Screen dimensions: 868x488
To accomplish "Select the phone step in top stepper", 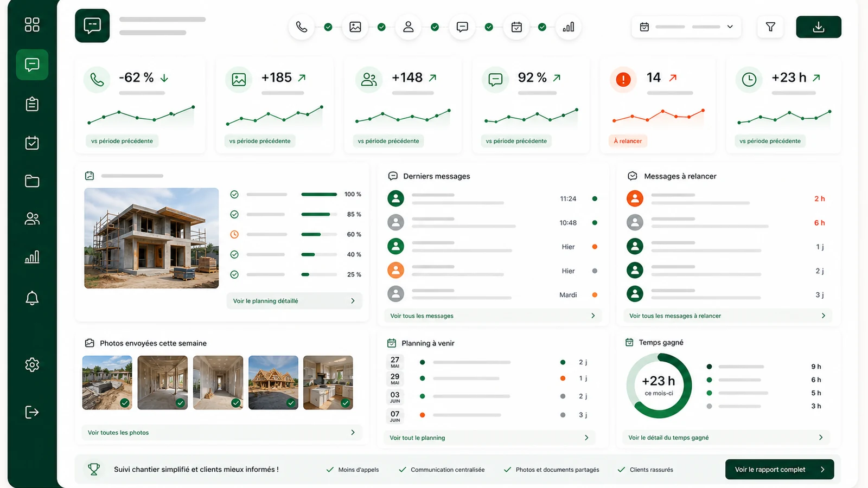I will click(x=302, y=27).
